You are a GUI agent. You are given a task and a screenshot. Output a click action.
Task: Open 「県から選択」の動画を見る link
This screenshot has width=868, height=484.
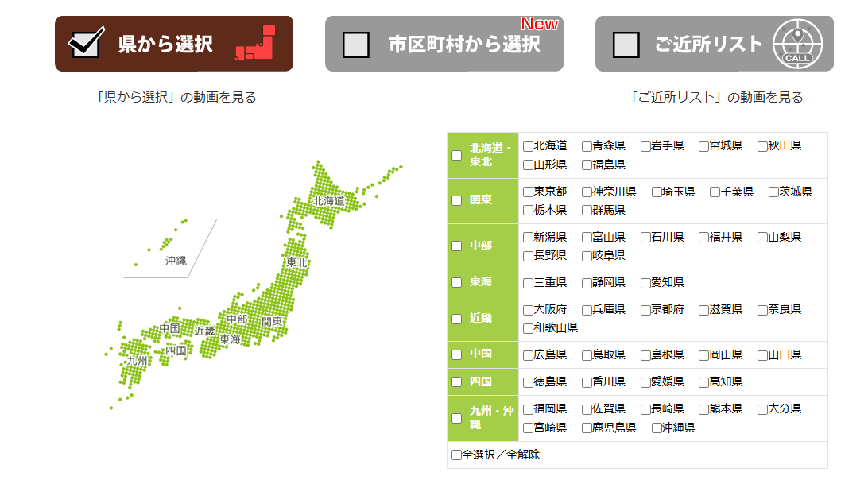[175, 97]
